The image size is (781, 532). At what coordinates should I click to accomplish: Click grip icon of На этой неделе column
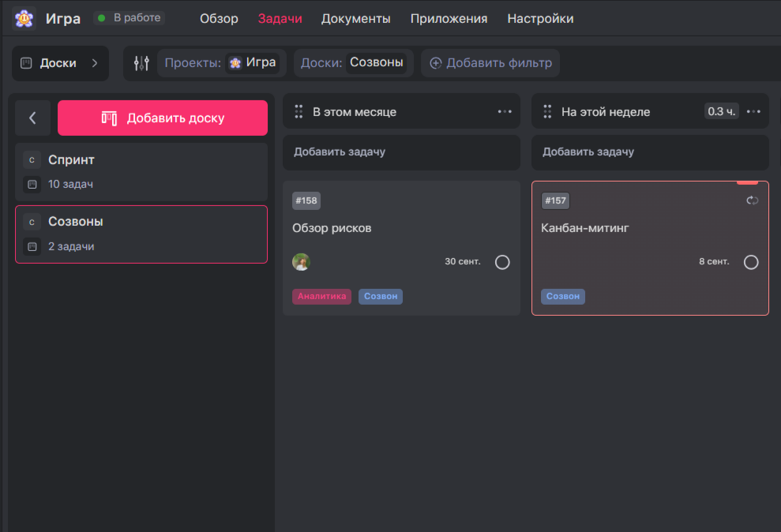546,112
